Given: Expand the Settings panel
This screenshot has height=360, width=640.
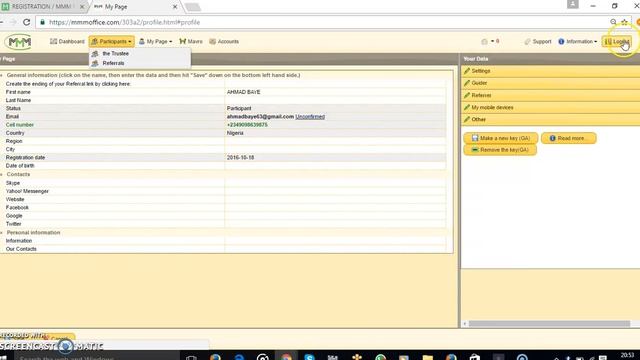Looking at the screenshot, I should 551,71.
